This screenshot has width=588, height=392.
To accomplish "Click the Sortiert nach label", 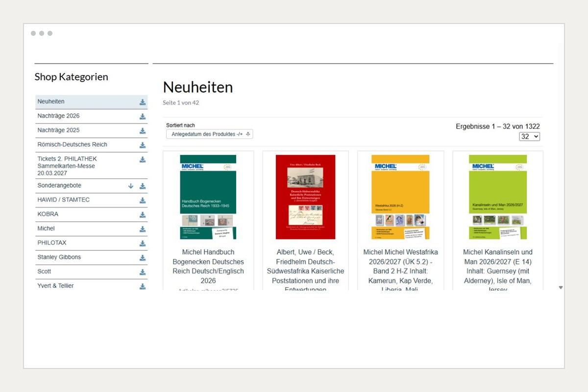I will (x=180, y=125).
